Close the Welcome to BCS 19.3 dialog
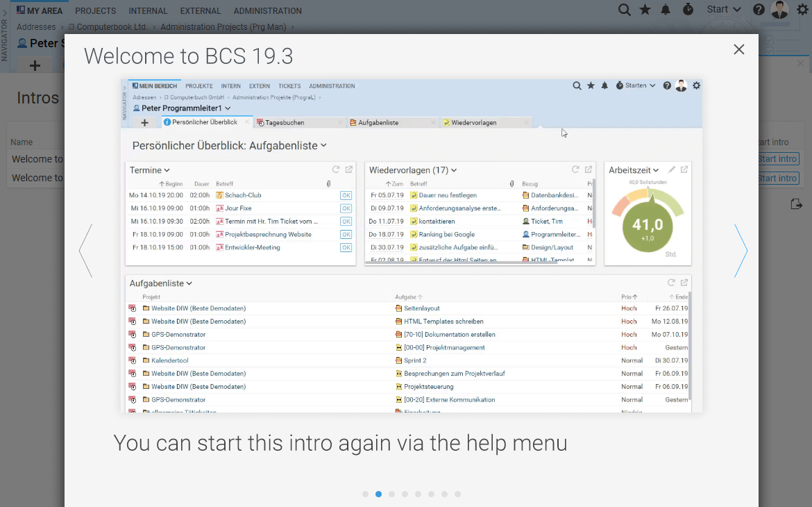This screenshot has height=507, width=812. point(739,49)
